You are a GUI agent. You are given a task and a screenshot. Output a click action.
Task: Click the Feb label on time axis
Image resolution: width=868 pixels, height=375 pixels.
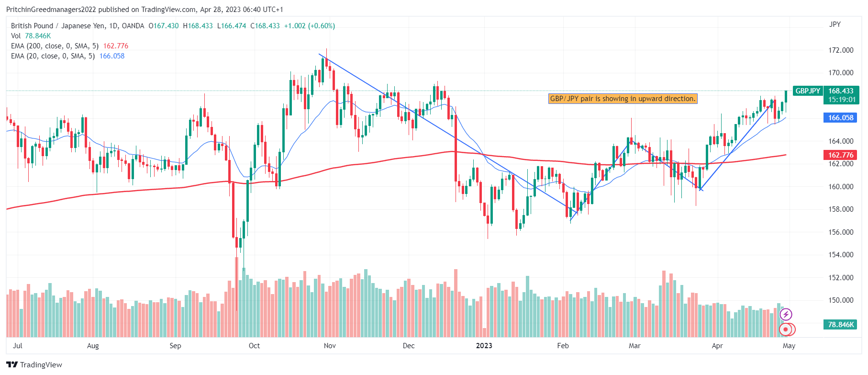(x=563, y=346)
